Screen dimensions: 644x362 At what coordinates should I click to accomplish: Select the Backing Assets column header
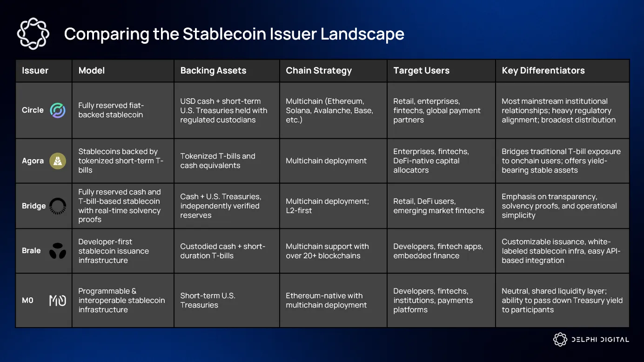pos(213,71)
